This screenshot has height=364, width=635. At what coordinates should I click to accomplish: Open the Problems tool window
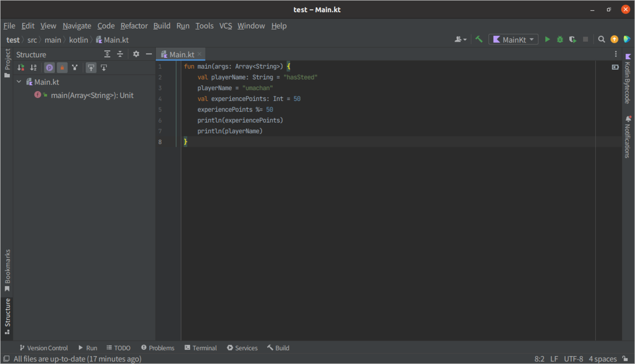(x=158, y=348)
